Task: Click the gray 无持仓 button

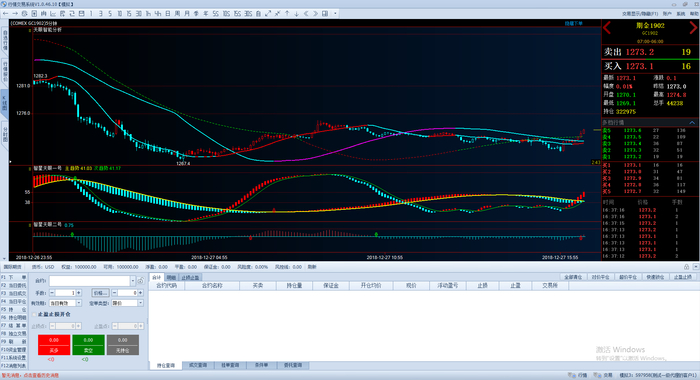Action: [123, 345]
